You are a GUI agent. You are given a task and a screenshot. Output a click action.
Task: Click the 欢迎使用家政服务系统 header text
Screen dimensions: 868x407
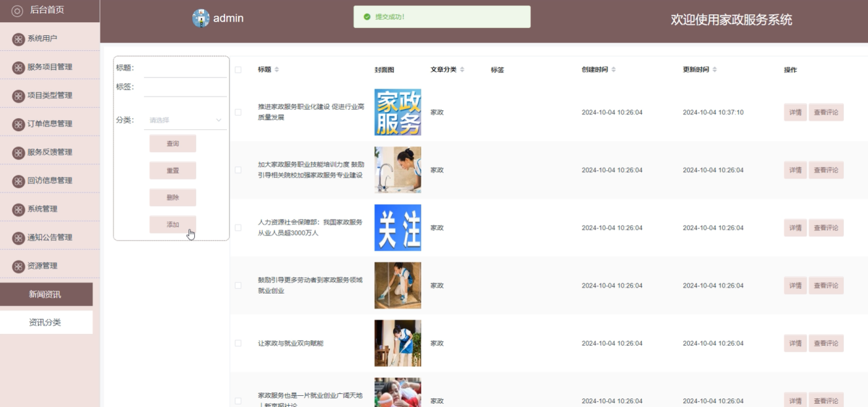coord(732,20)
